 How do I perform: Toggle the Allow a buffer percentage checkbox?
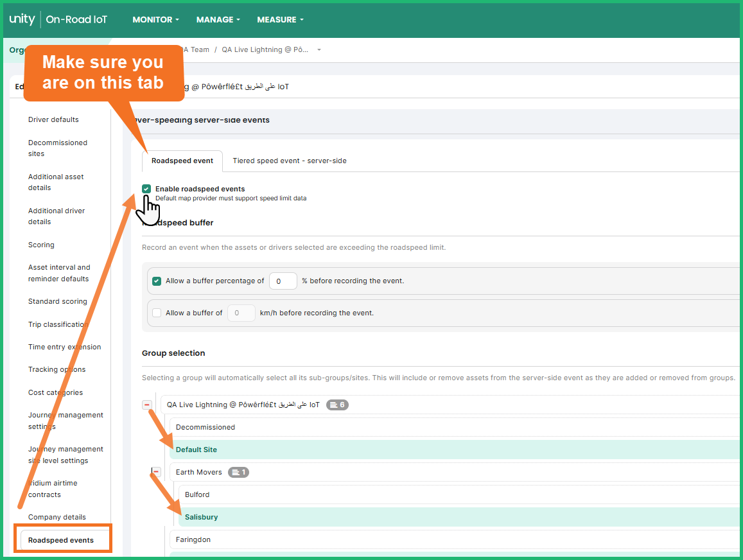[x=157, y=281]
